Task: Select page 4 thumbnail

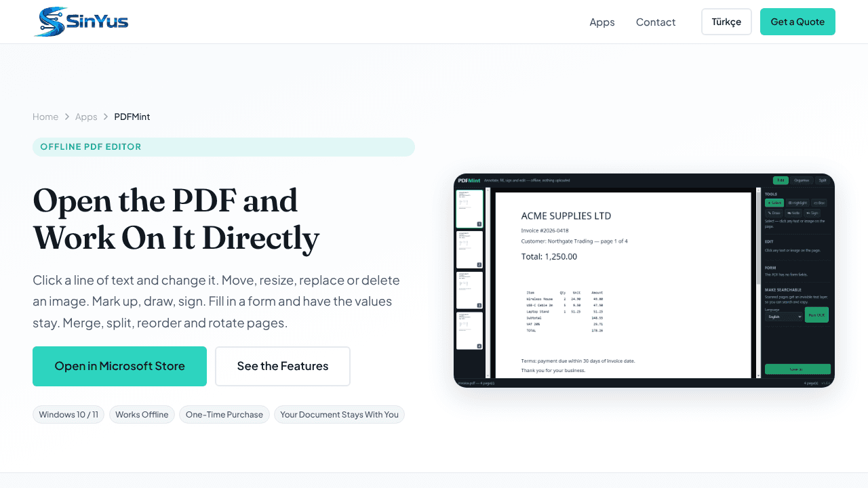Action: coord(469,331)
